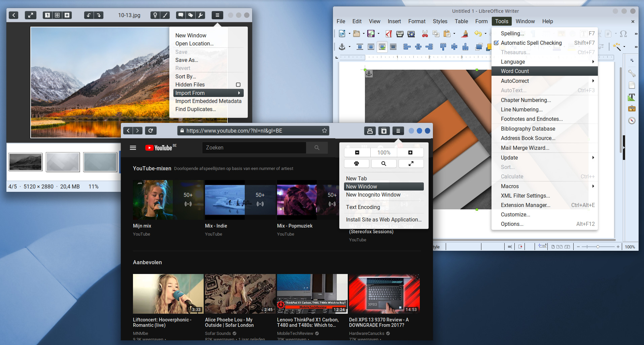Screen dimensions: 644x345
Task: Choose New Incognito Window in browser menu
Action: pyautogui.click(x=384, y=195)
